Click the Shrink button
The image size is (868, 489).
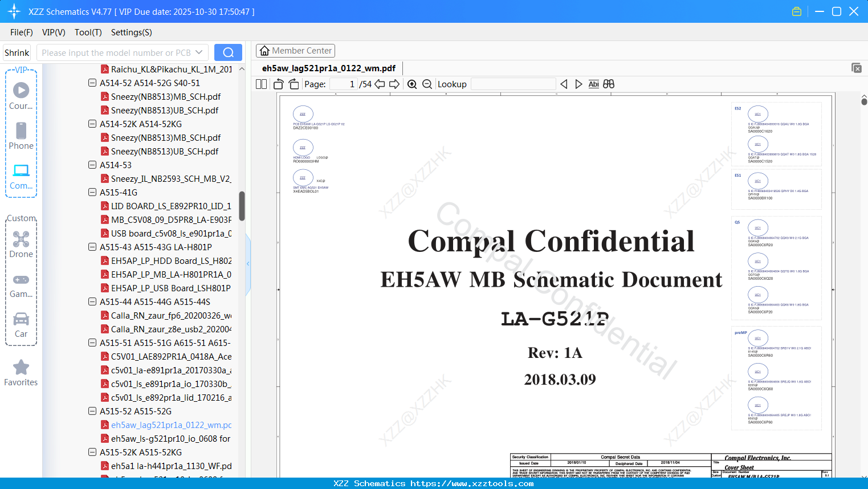17,52
